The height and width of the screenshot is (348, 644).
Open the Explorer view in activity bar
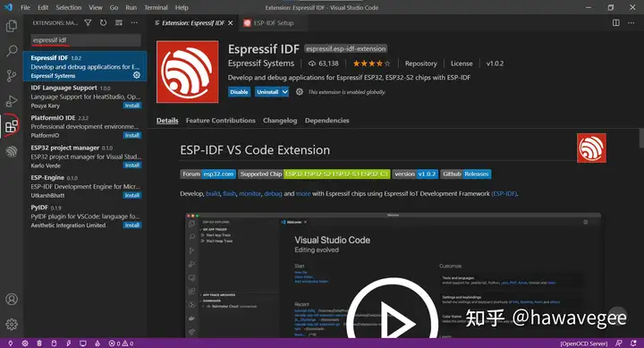click(12, 26)
